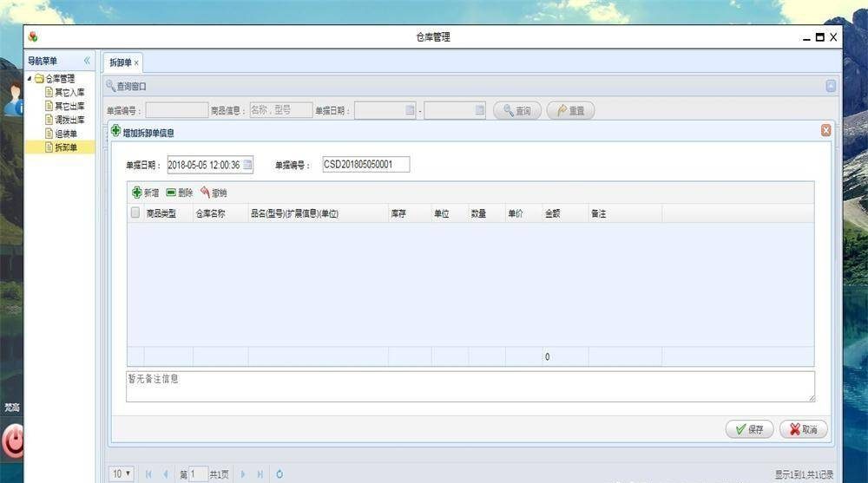Click the 仓库名称 column header

(x=220, y=213)
